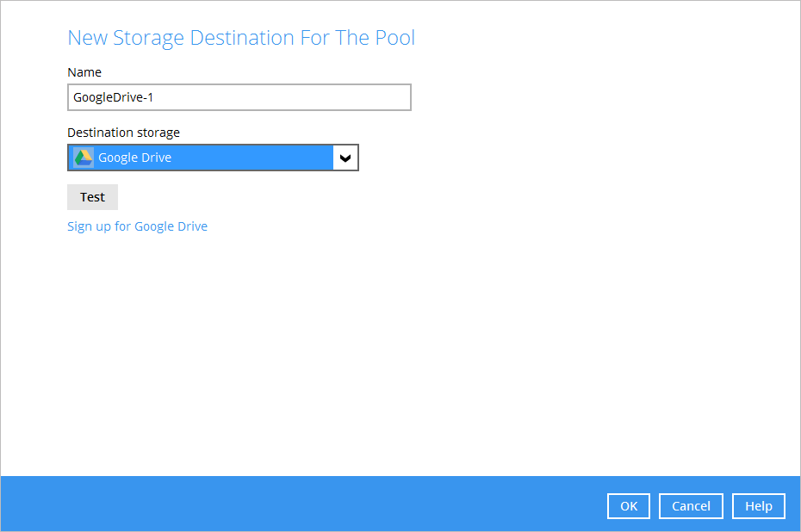Click the word Pool in the heading
Image resolution: width=801 pixels, height=532 pixels.
[395, 38]
